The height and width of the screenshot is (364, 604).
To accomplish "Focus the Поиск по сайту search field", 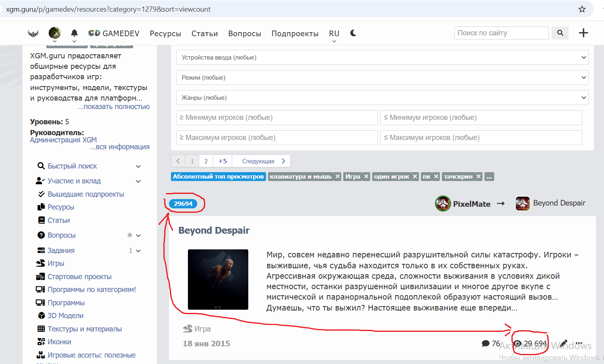I will (501, 33).
